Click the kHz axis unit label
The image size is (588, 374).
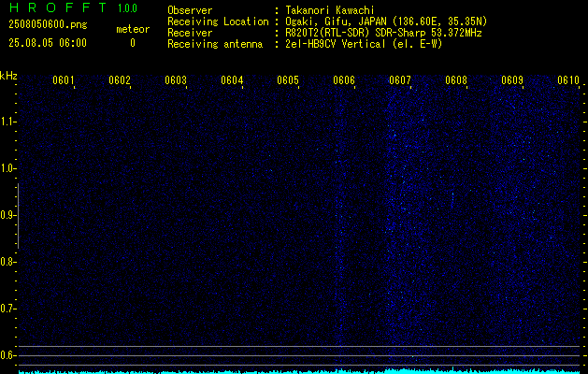[8, 76]
